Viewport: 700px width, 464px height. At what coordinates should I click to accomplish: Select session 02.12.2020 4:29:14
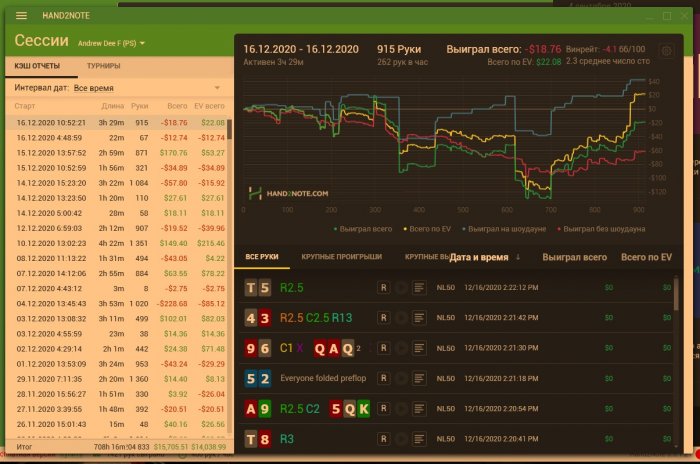(118, 349)
